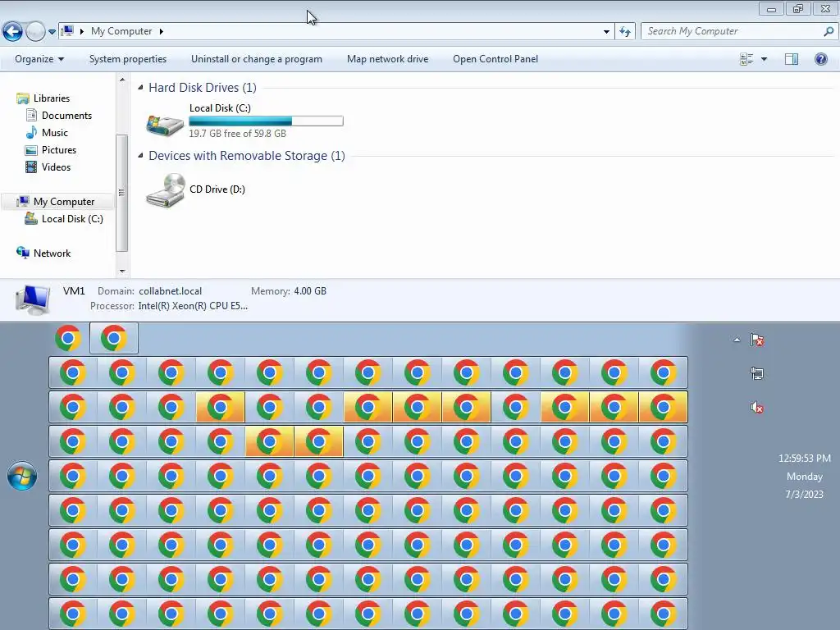Click the Chrome icon beside the outlined top-row one

click(x=68, y=338)
